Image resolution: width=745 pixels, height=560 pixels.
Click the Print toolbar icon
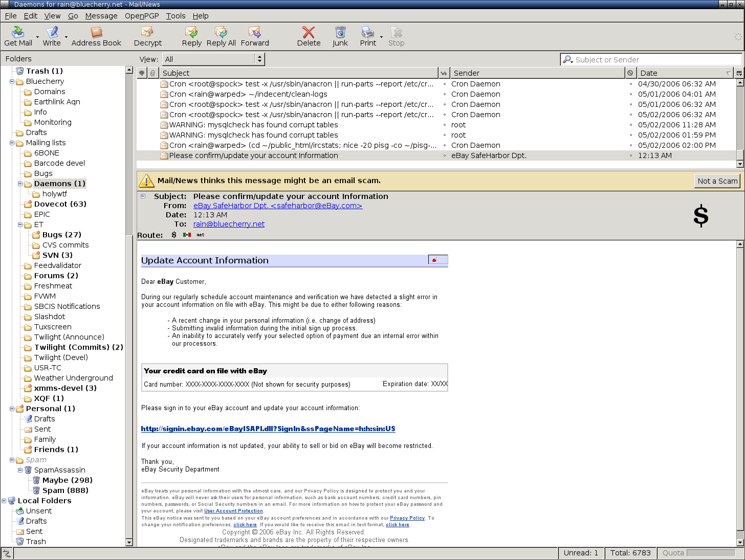tap(368, 32)
